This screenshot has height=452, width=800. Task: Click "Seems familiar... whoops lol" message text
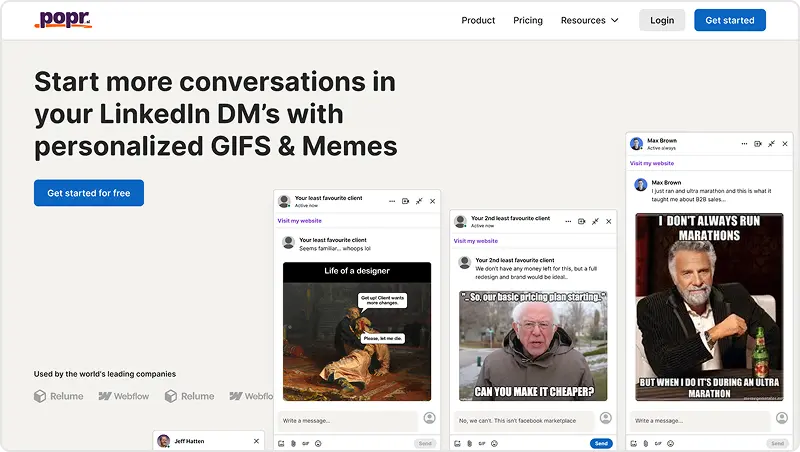(x=335, y=248)
